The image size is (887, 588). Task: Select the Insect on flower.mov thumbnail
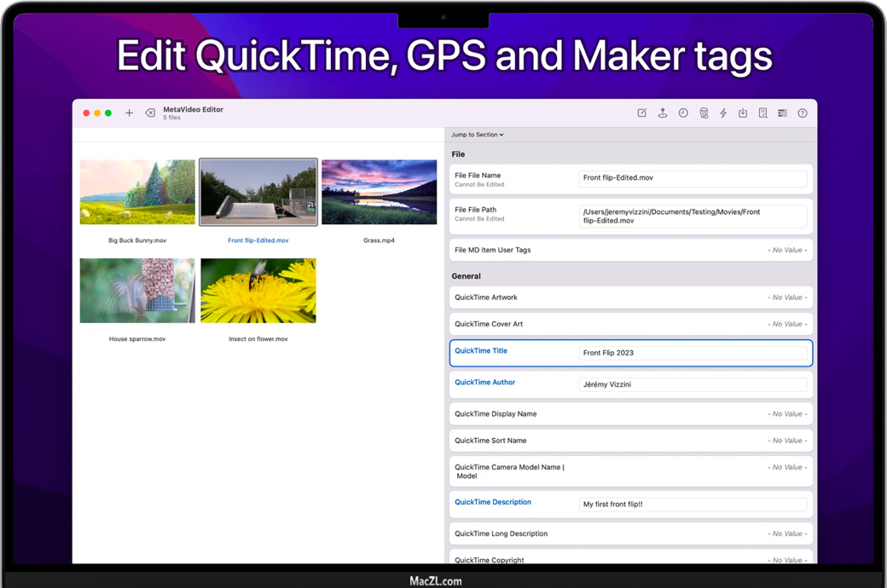point(258,291)
